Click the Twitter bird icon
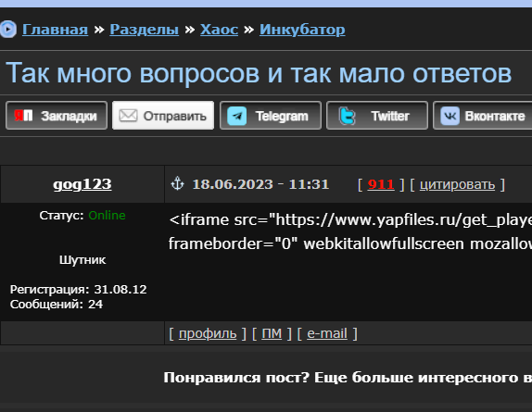This screenshot has width=532, height=412. [347, 116]
